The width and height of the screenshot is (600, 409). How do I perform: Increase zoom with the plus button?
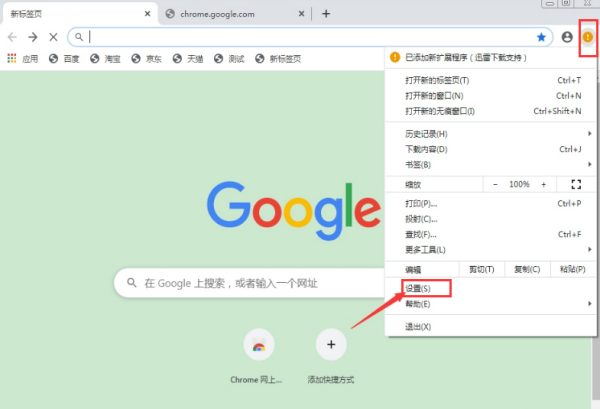coord(543,184)
